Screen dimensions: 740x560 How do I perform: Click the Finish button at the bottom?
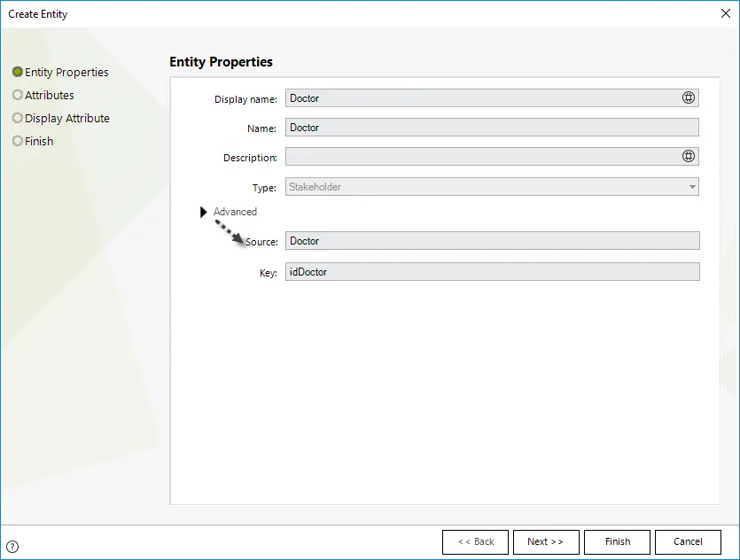[x=618, y=541]
